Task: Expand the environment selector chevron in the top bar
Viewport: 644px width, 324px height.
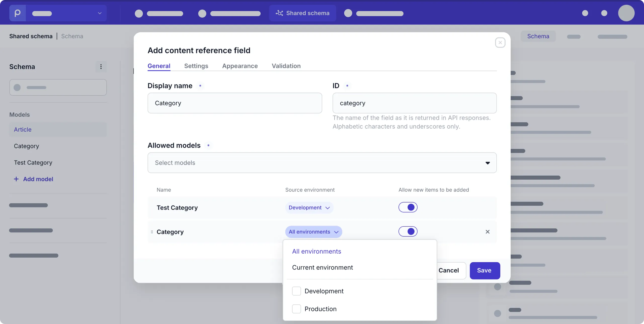Action: click(x=100, y=13)
